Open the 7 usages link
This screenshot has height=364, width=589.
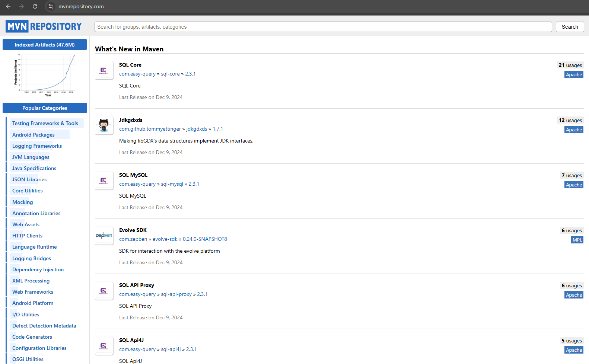click(572, 175)
